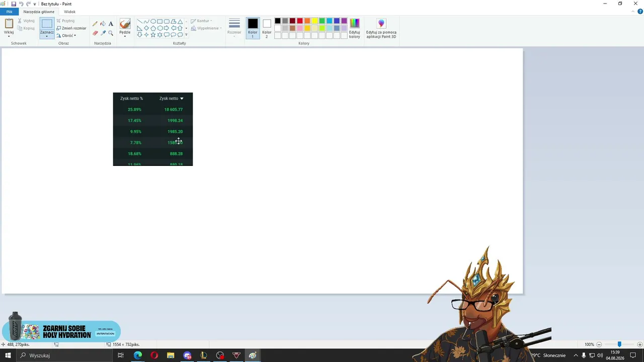Switch to the Widok tab
The width and height of the screenshot is (644, 362).
click(x=69, y=12)
